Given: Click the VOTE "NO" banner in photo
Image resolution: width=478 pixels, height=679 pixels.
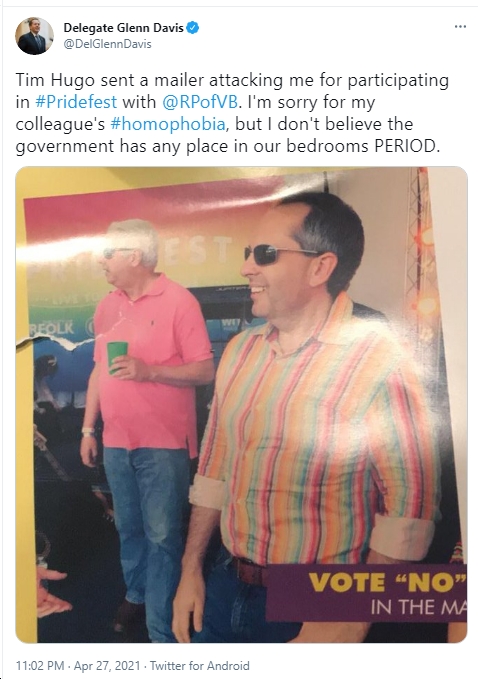Looking at the screenshot, I should click(367, 592).
